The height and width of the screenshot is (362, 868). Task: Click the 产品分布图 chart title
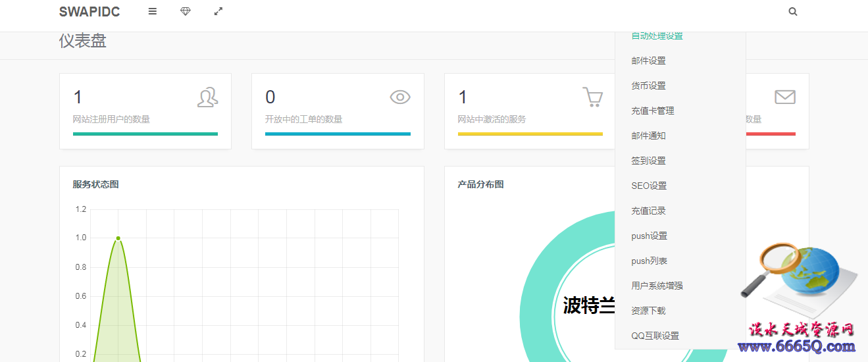(481, 184)
